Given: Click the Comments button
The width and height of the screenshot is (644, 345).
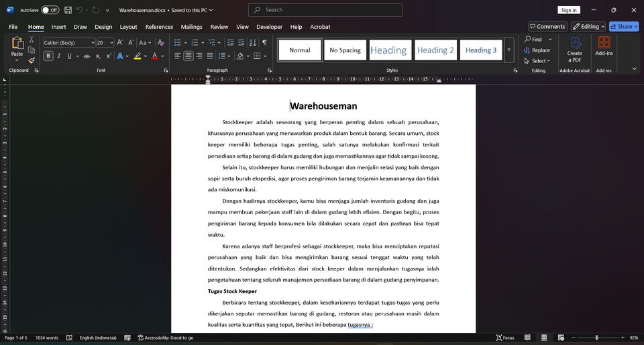Looking at the screenshot, I should pos(547,26).
